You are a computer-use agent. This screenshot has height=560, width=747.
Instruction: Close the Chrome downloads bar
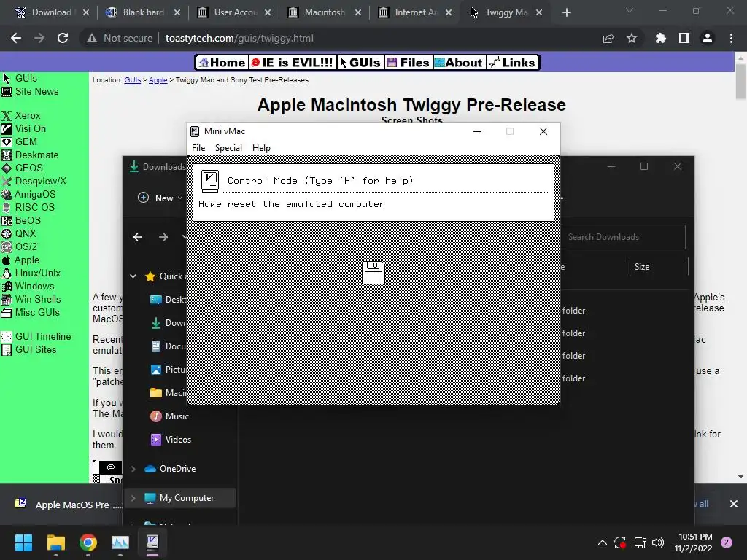click(734, 504)
